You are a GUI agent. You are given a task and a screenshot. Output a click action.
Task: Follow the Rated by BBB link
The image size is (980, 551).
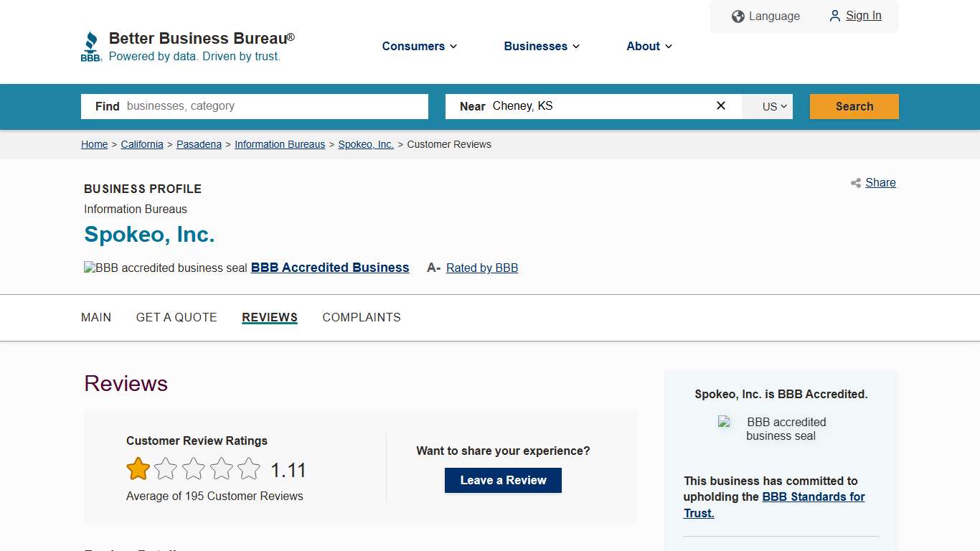pyautogui.click(x=481, y=268)
